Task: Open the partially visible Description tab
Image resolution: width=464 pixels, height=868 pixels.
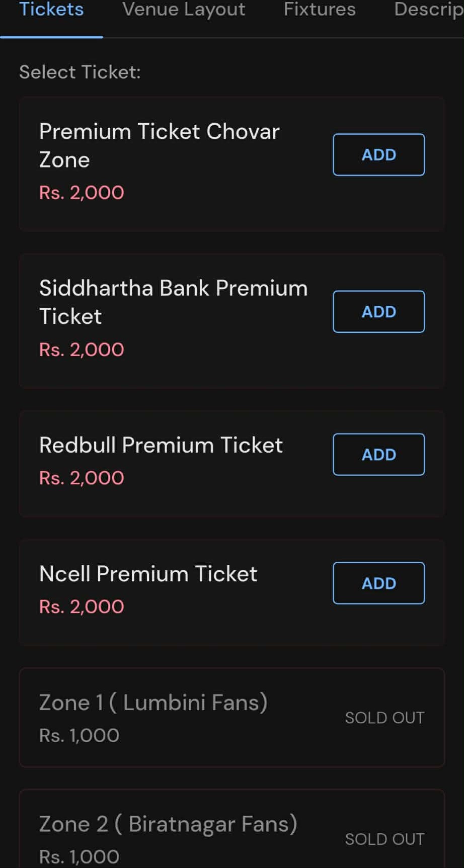Action: coord(428,10)
